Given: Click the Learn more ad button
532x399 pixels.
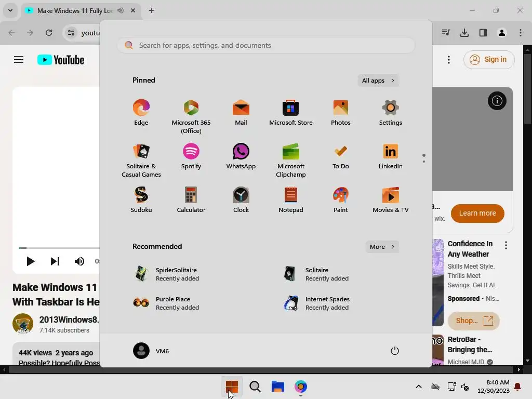Looking at the screenshot, I should [x=477, y=213].
